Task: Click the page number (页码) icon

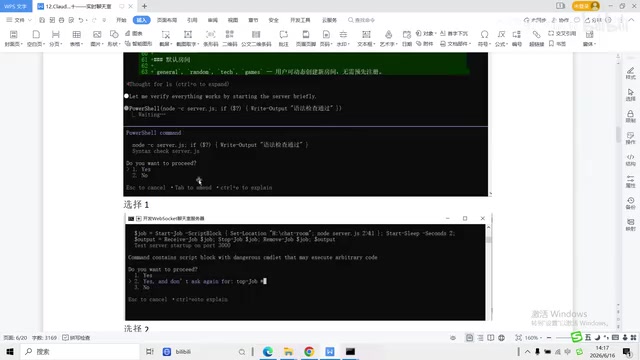Action: [x=326, y=35]
